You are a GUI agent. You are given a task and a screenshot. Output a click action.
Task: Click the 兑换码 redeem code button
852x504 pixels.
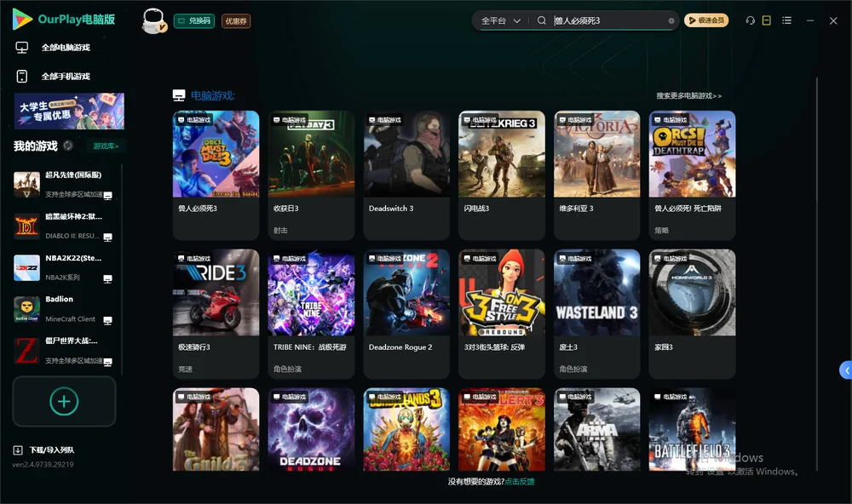[x=194, y=21]
